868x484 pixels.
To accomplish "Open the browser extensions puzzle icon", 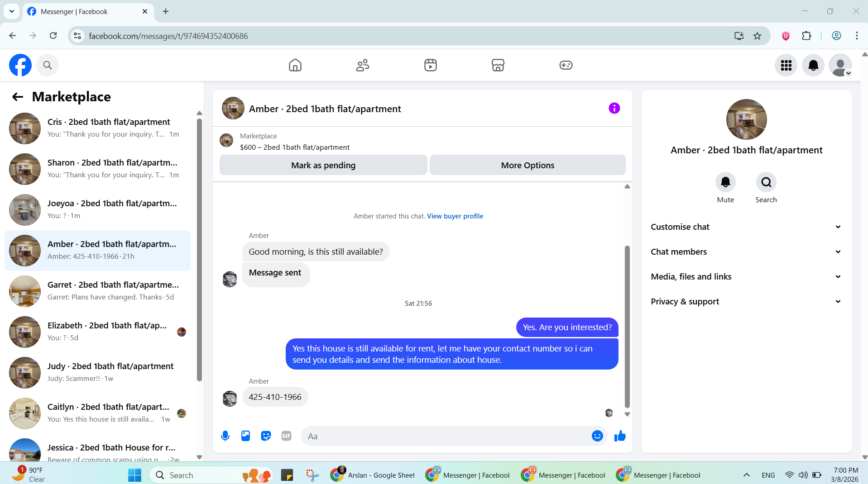I will point(806,36).
